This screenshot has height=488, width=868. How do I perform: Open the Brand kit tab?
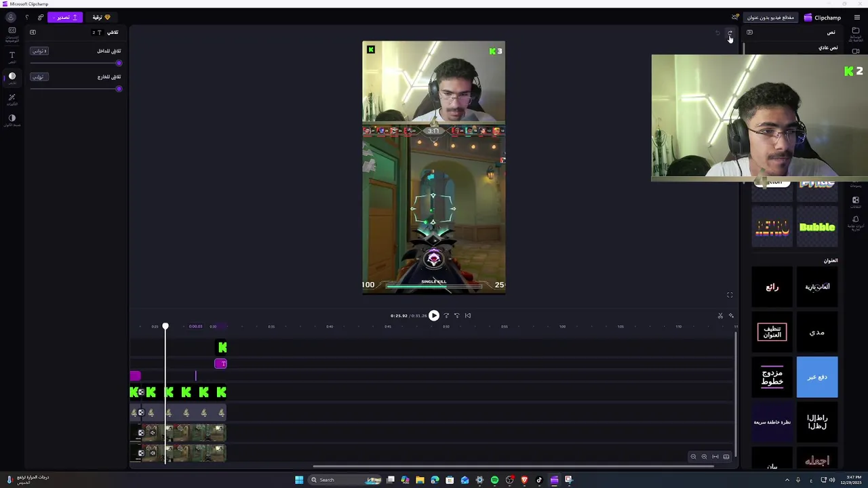(856, 222)
